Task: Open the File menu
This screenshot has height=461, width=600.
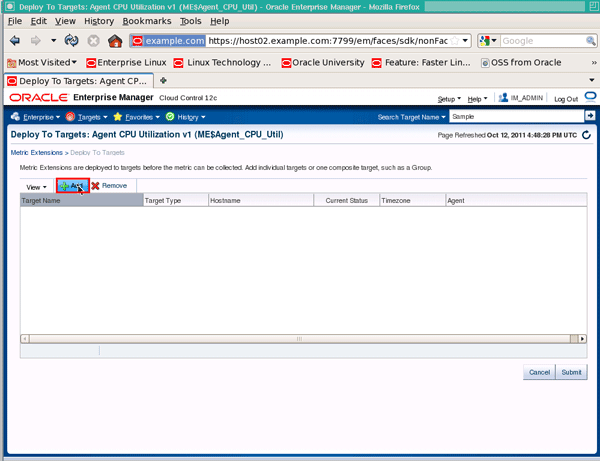Action: [15, 21]
